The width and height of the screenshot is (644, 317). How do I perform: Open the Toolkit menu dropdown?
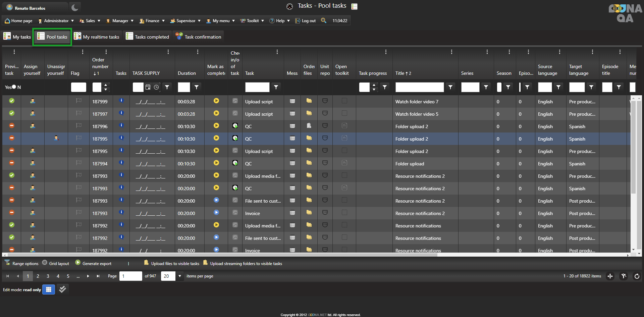tap(252, 21)
